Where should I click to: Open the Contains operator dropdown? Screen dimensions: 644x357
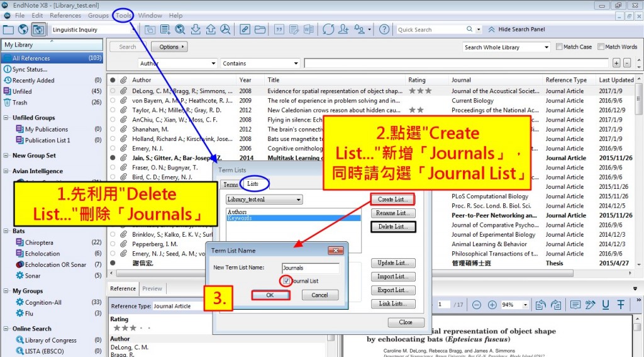click(x=260, y=64)
